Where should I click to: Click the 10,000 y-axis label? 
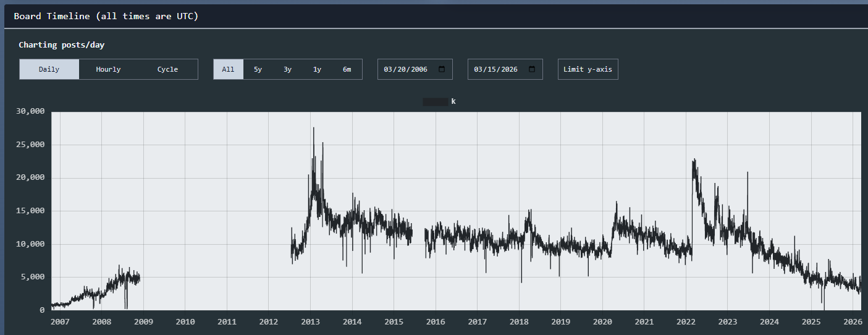(x=30, y=244)
